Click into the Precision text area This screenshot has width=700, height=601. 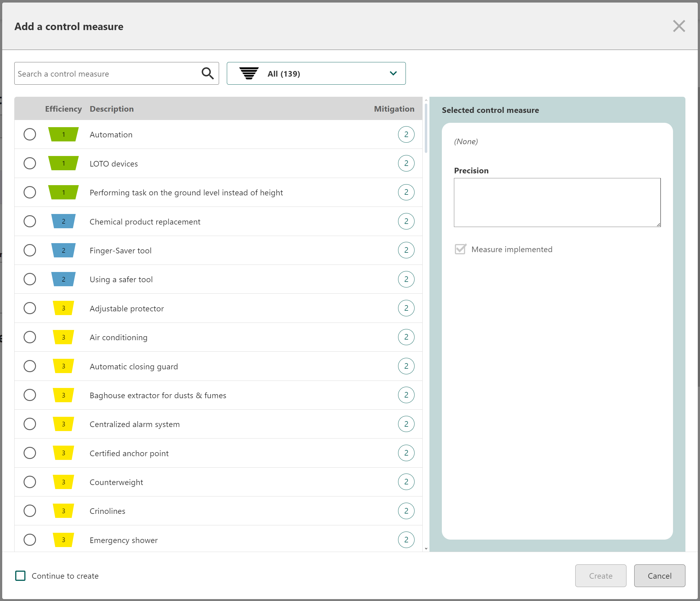coord(557,202)
